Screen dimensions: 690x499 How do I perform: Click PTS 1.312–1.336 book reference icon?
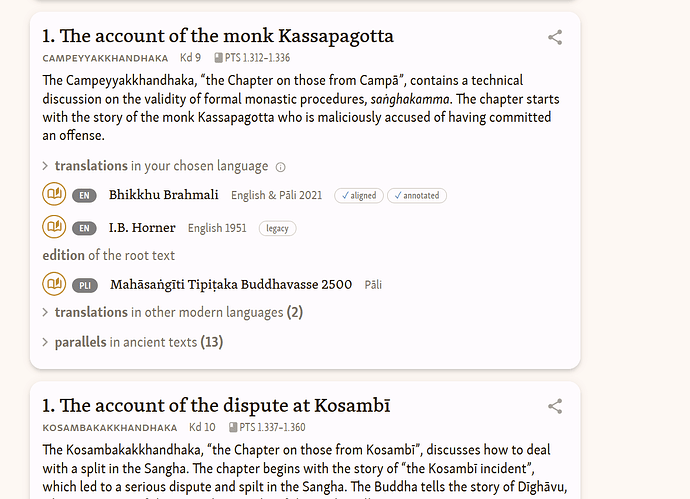click(x=218, y=58)
